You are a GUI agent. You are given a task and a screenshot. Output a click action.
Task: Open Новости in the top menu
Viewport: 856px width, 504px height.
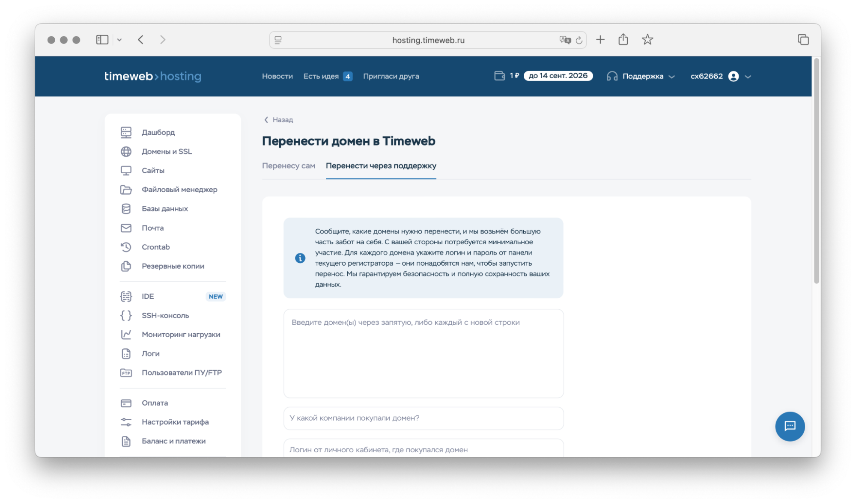coord(277,76)
